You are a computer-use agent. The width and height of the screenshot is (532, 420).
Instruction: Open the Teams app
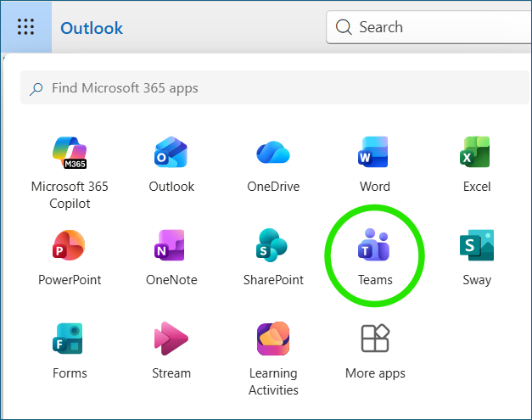375,258
